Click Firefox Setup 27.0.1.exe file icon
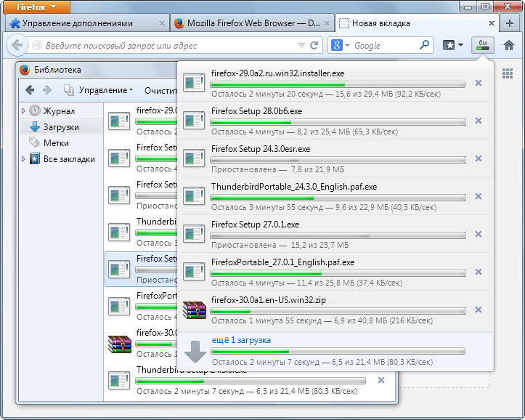525x420 pixels. pyautogui.click(x=194, y=234)
